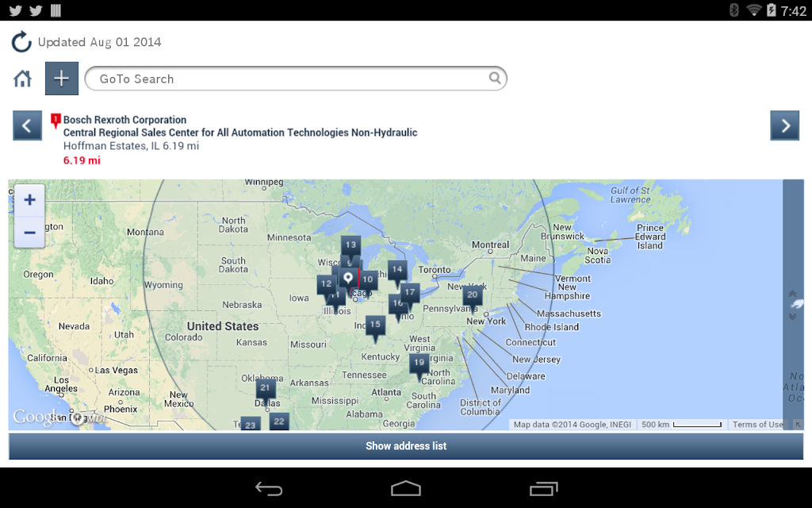Select map marker 21 near Dallas
Viewport: 812px width, 508px height.
click(x=265, y=390)
